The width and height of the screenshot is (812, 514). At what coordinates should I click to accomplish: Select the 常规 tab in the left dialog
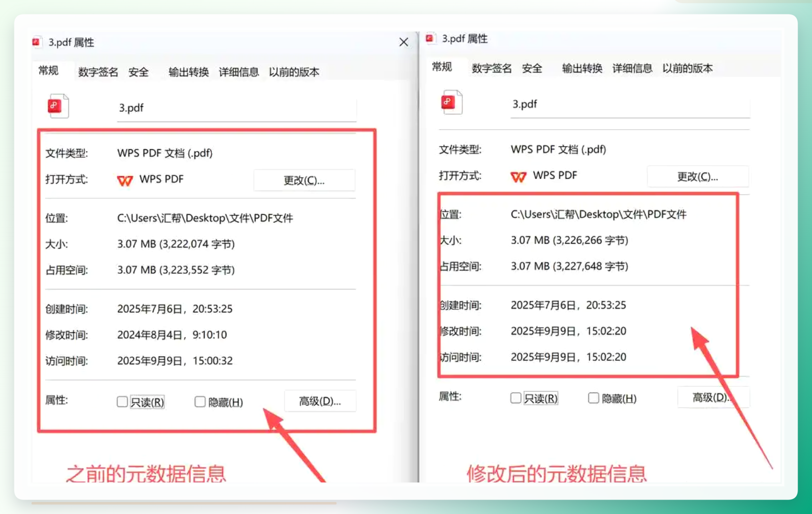pos(48,71)
